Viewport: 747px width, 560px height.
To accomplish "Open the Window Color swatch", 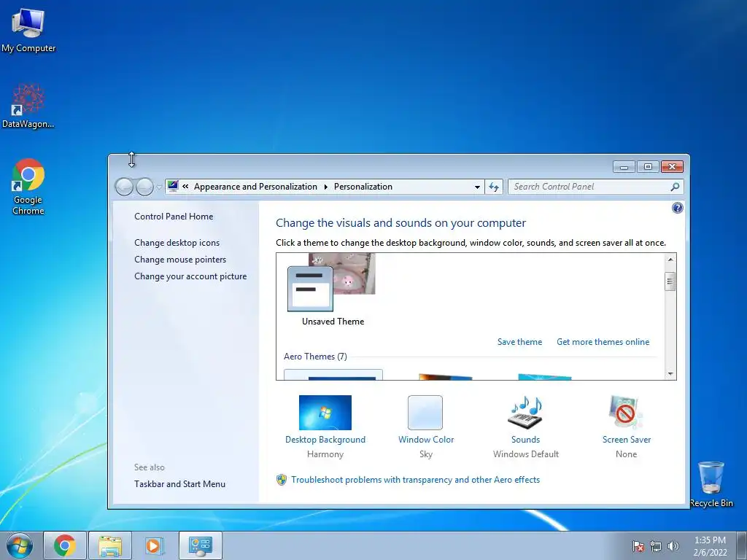I will click(425, 413).
